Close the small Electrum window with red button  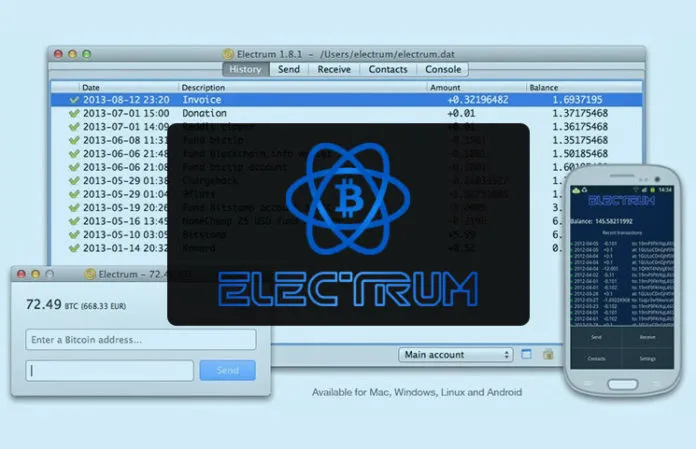pos(21,274)
